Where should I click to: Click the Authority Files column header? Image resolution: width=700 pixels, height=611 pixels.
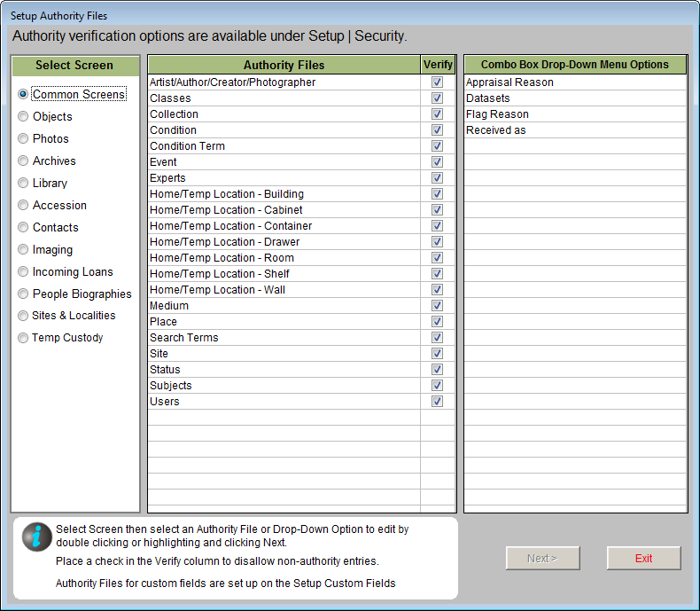pos(284,65)
